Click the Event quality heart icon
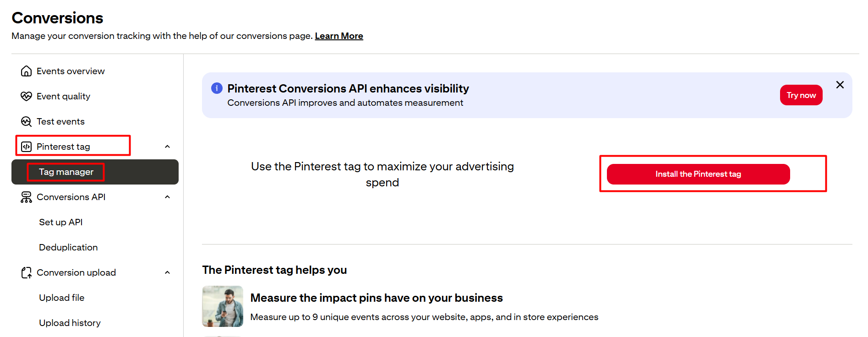The width and height of the screenshot is (868, 337). click(x=27, y=96)
